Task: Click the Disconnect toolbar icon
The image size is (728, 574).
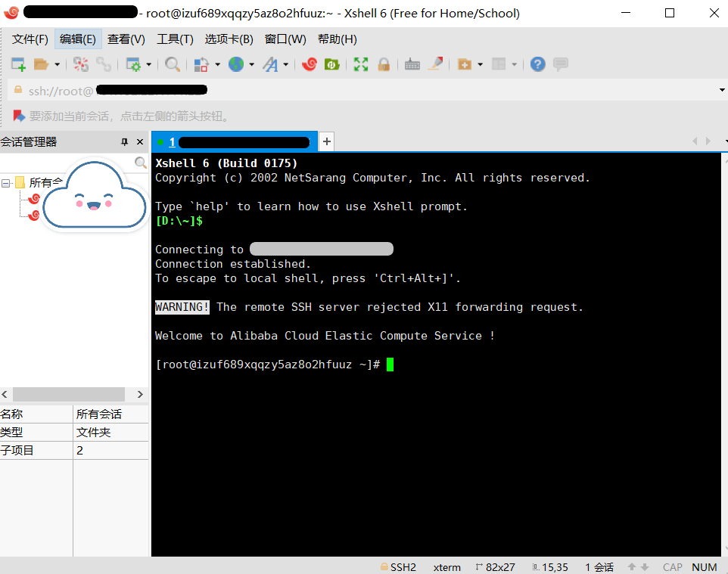Action: click(x=81, y=64)
